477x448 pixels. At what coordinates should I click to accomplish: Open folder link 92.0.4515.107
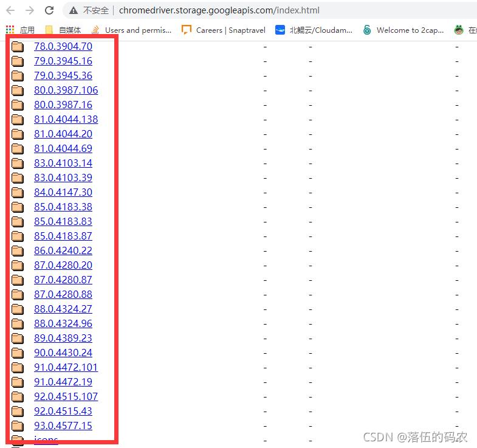66,397
